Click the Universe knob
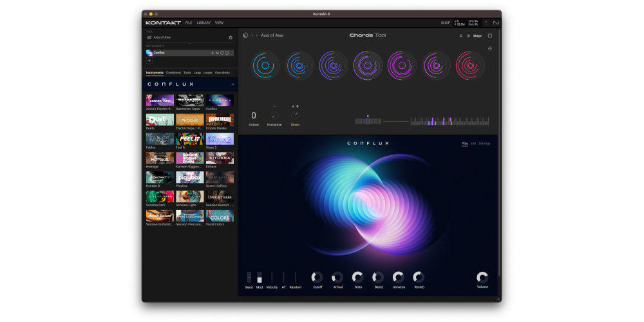 click(399, 277)
